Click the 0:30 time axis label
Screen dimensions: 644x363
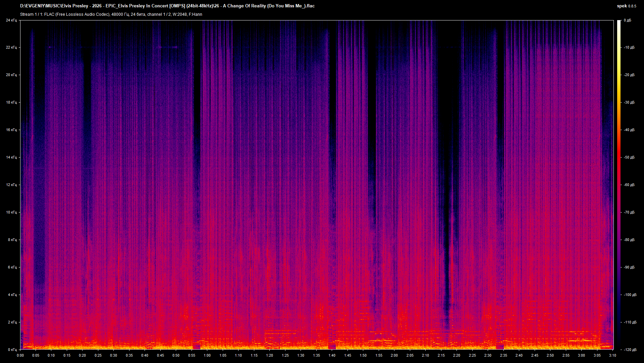point(114,356)
